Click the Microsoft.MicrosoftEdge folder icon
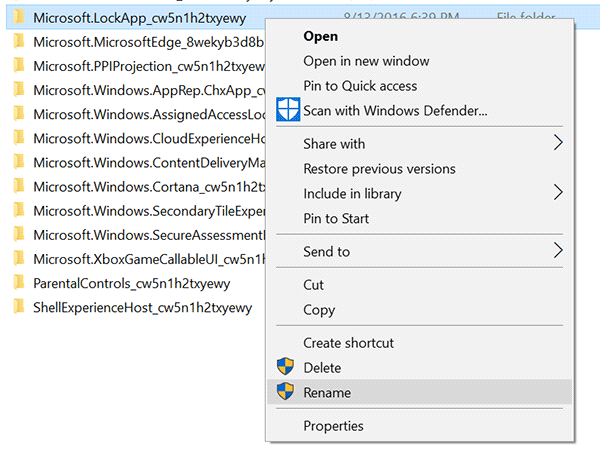Screen dimensions: 600x466 18,42
